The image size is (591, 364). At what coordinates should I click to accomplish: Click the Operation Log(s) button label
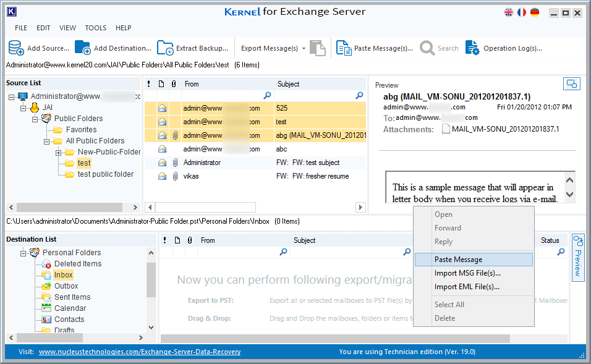click(512, 48)
